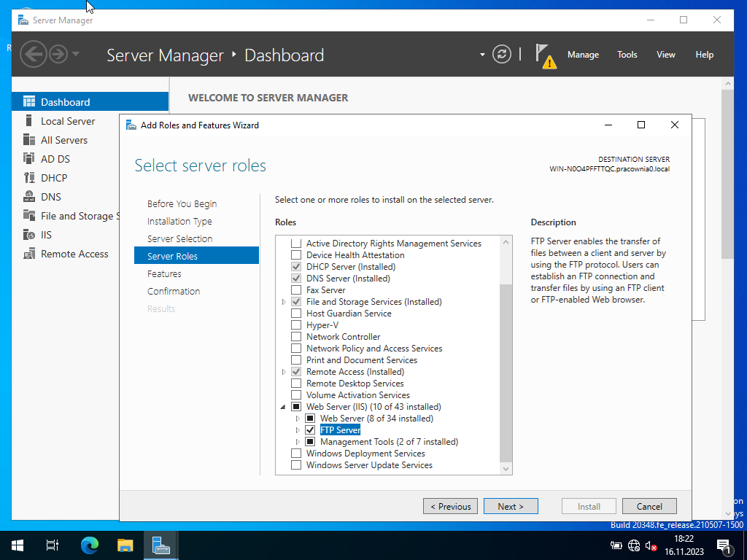Open the navigation history dropdown arrow
747x560 pixels.
[76, 54]
